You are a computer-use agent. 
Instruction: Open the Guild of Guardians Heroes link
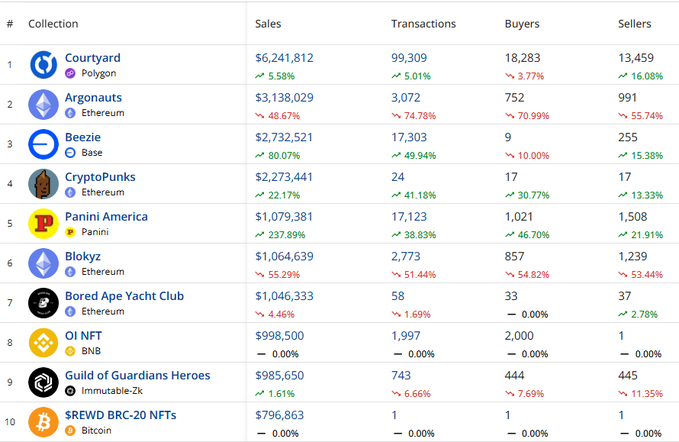137,375
